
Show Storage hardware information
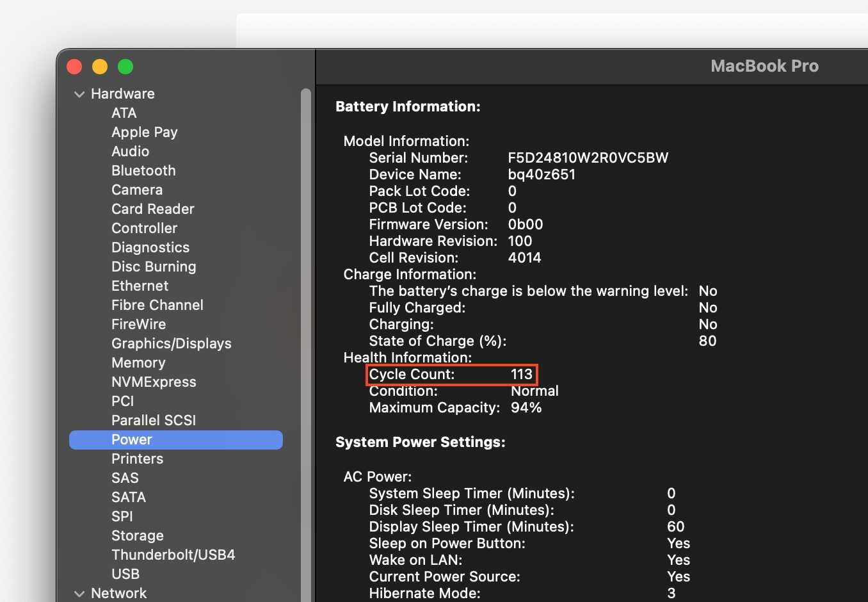[138, 536]
